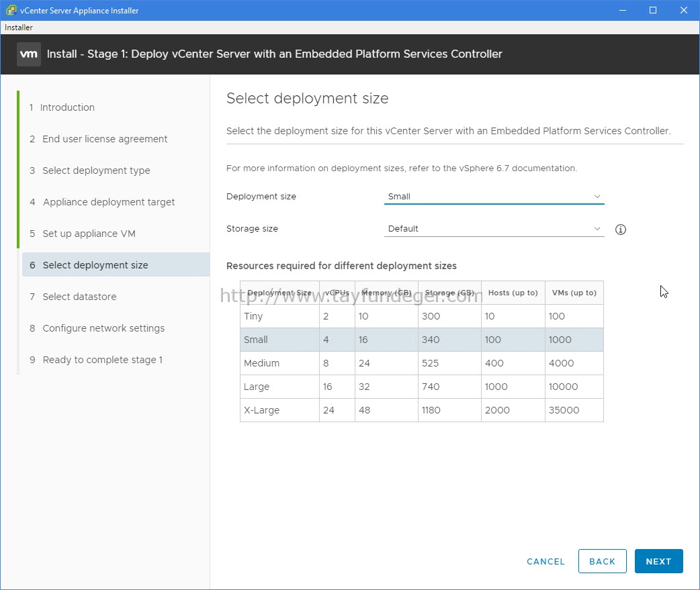Select the Large row in the table
The width and height of the screenshot is (700, 590).
[x=421, y=387]
